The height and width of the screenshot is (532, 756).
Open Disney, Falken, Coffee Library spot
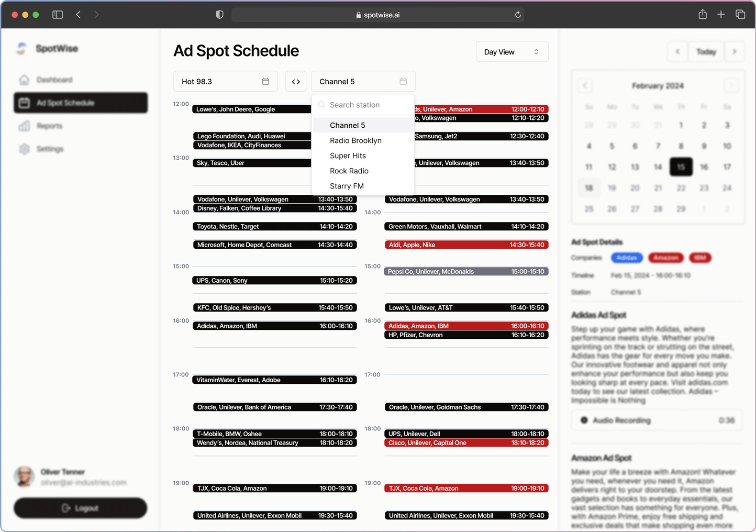point(275,208)
